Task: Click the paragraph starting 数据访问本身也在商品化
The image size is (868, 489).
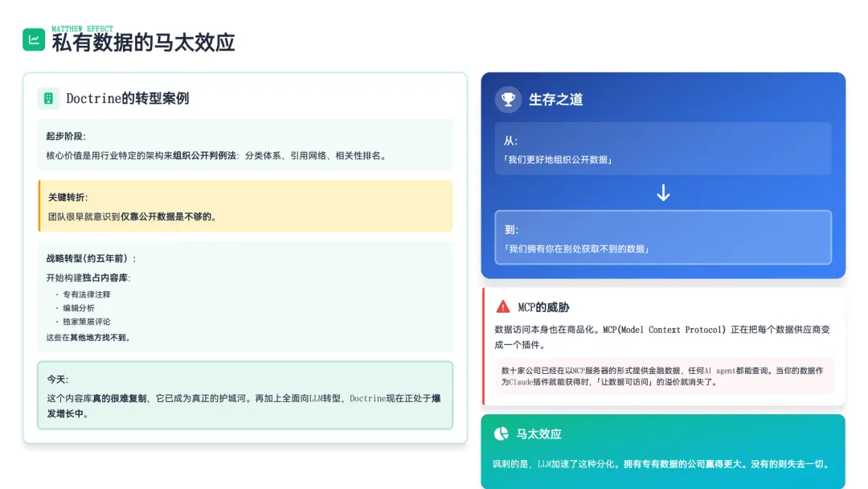Action: coord(662,337)
